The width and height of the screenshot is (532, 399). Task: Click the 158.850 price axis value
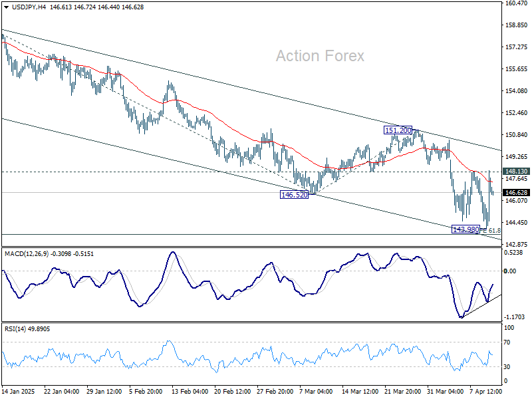click(517, 25)
